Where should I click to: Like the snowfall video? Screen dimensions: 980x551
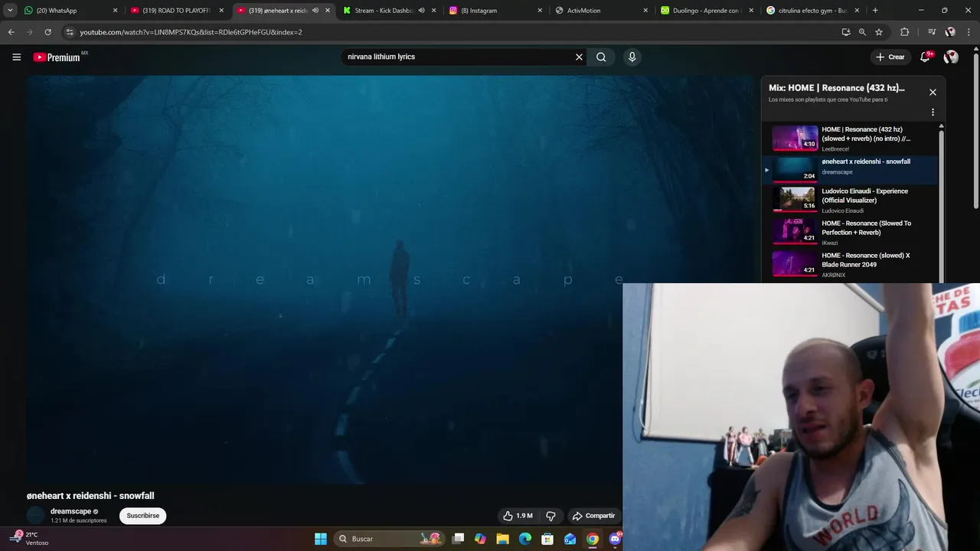(517, 516)
